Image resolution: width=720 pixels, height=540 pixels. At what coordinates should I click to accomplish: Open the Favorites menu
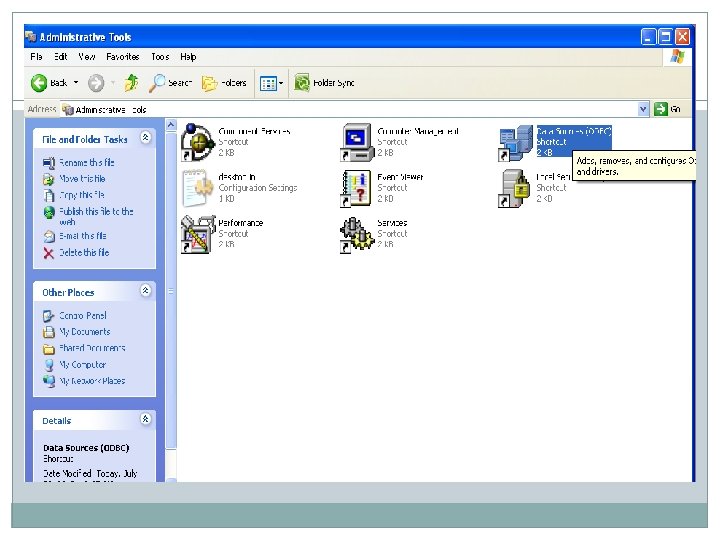123,57
